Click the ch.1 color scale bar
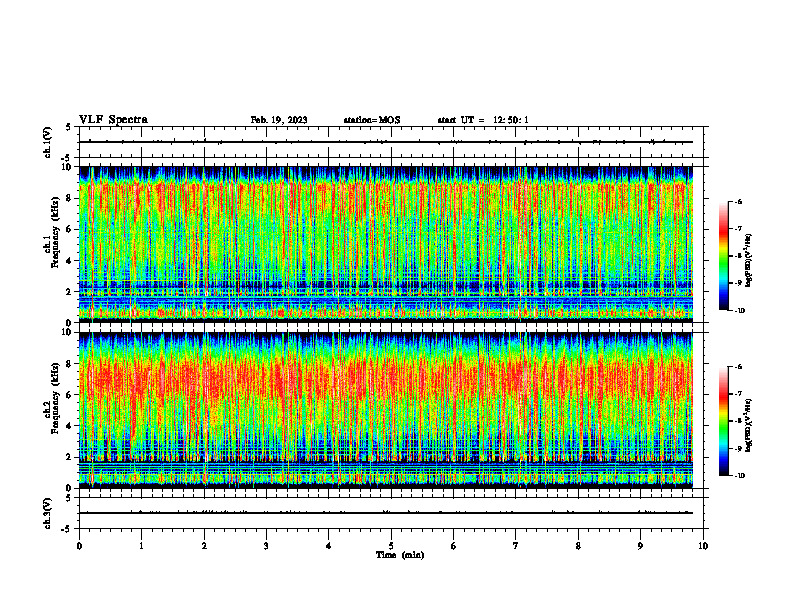This screenshot has width=792, height=612. pos(724,256)
